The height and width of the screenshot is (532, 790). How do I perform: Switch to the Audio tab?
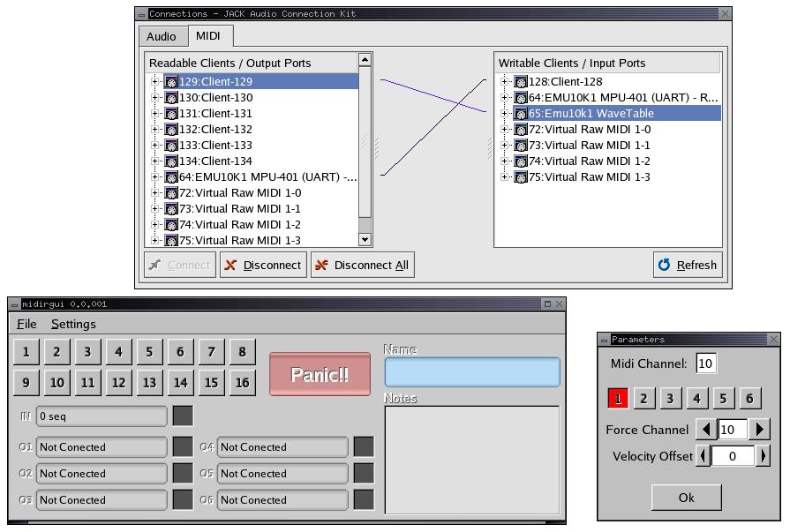(x=161, y=36)
